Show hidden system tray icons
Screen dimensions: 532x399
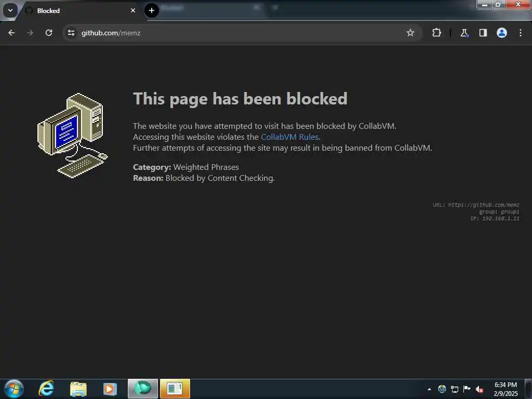429,389
